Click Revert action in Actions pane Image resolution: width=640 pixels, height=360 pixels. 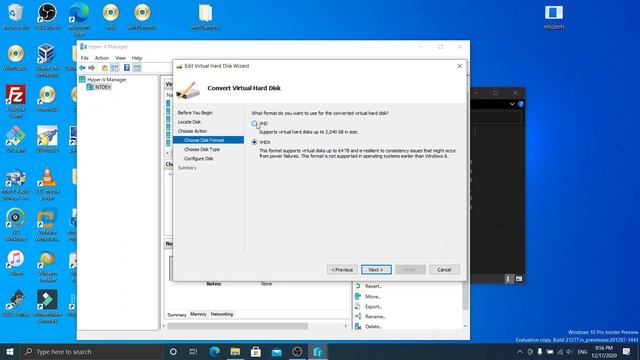pyautogui.click(x=373, y=286)
